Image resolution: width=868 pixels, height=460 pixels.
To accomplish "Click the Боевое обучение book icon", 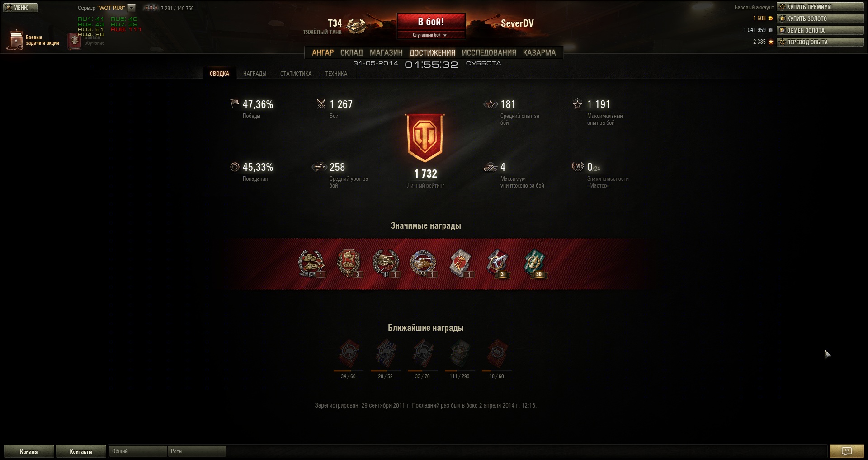I will tap(75, 41).
